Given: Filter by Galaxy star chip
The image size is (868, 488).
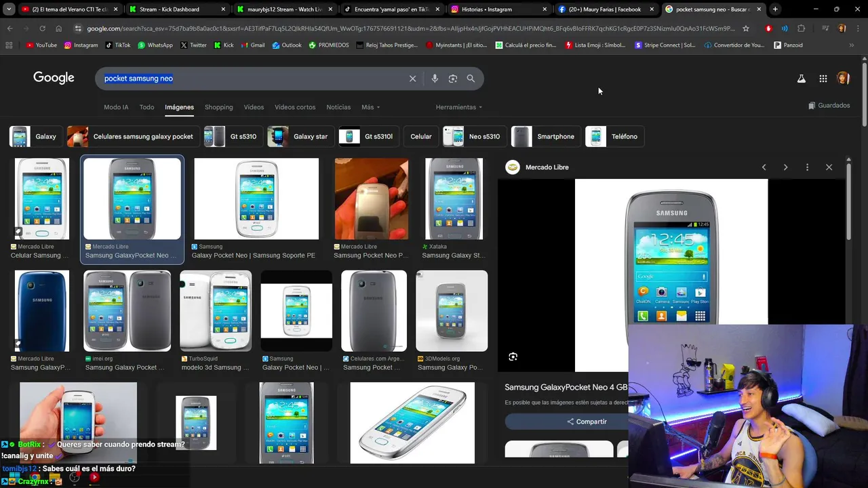Looking at the screenshot, I should coord(300,136).
